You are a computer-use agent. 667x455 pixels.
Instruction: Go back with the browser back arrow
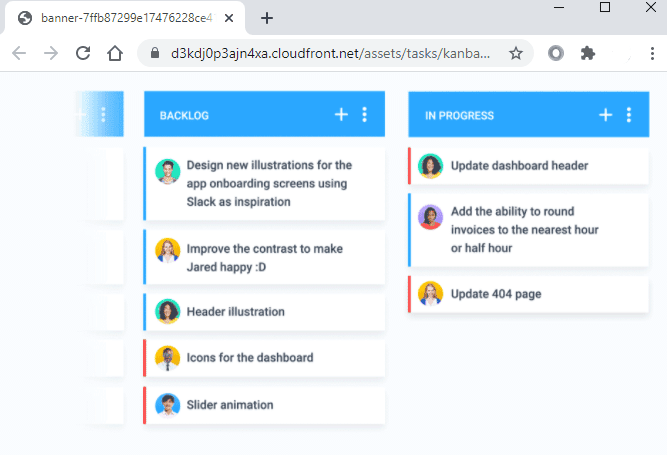pos(19,53)
